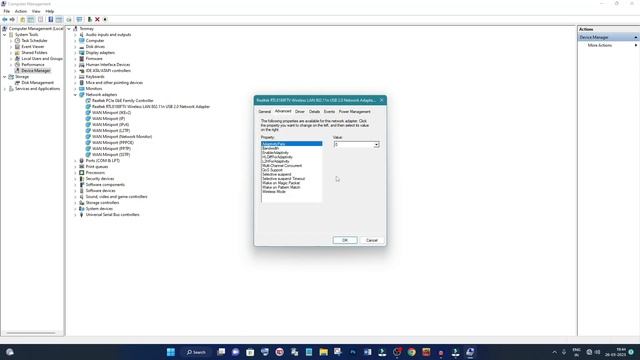This screenshot has height=360, width=640.
Task: Expand the Disk drives category
Action: pyautogui.click(x=76, y=47)
